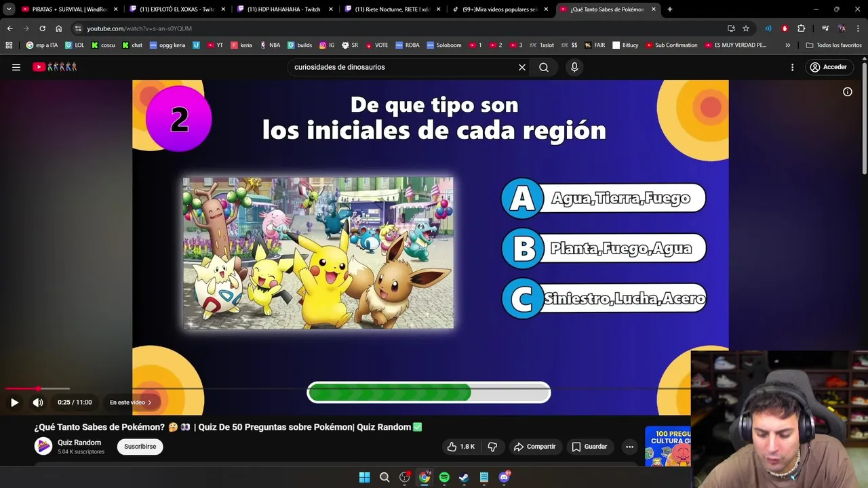Open the Windows Start menu

click(364, 477)
